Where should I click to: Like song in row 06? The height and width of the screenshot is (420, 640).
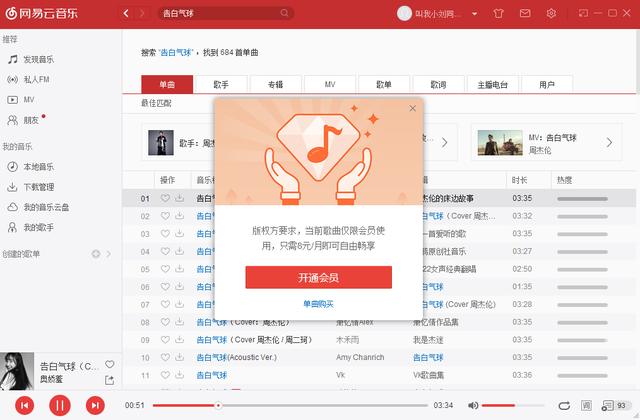coord(165,287)
